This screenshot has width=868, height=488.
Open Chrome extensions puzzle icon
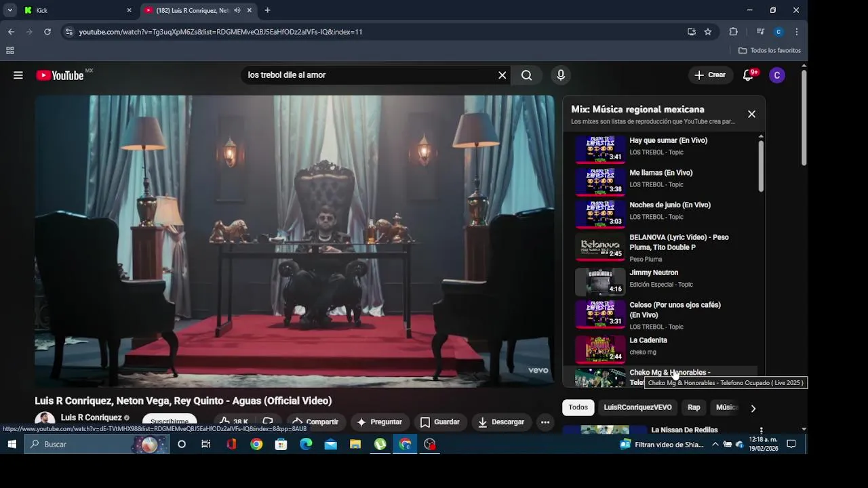point(733,31)
